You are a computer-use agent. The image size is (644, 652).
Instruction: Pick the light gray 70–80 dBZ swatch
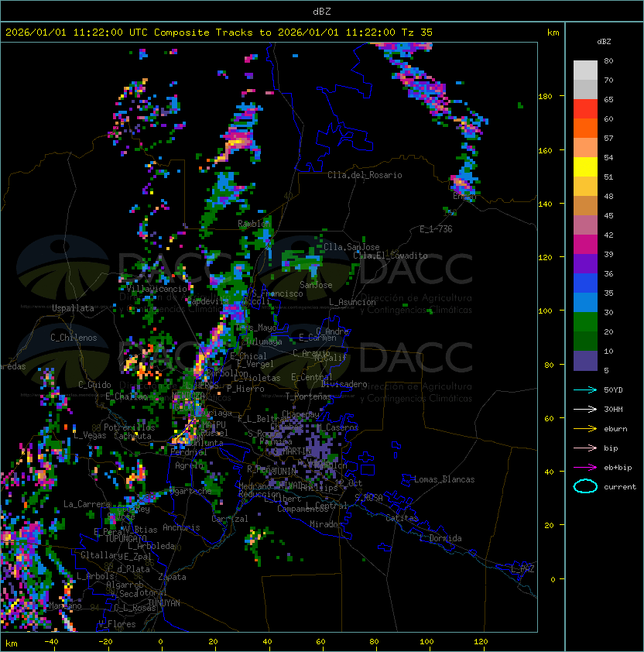tap(585, 70)
